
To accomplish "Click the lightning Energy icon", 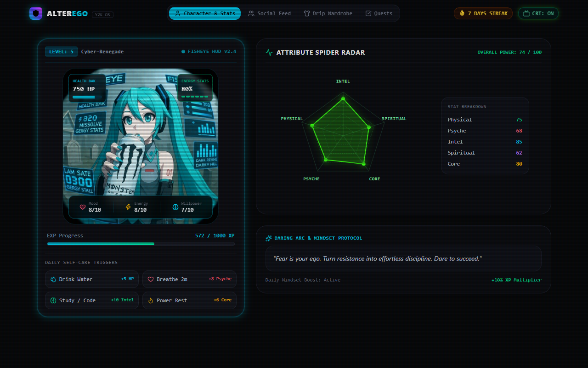I will pyautogui.click(x=128, y=207).
